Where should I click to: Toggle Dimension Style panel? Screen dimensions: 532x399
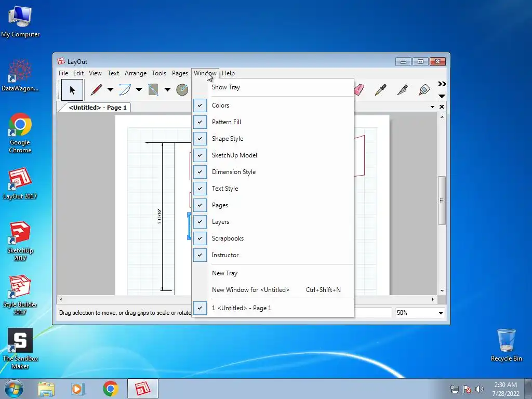[273, 171]
